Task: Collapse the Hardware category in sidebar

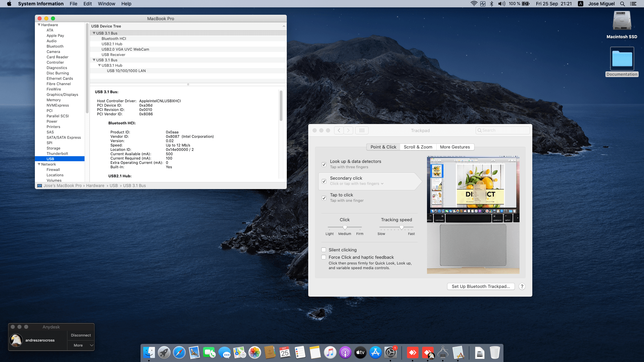Action: pos(39,25)
